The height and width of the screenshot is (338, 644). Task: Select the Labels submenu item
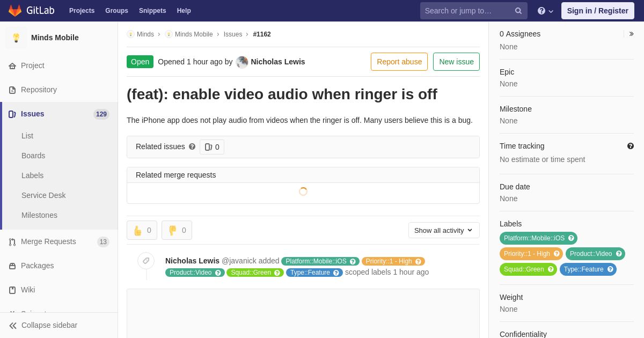32,175
